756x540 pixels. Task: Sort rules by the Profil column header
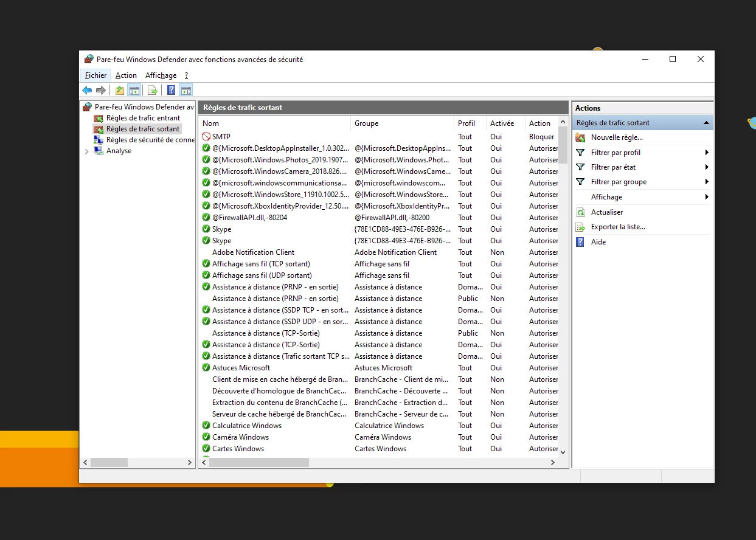click(470, 123)
